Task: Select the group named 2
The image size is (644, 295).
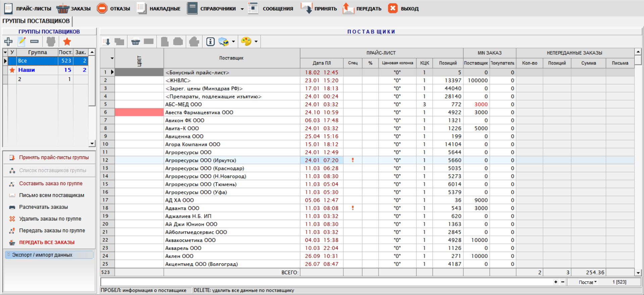Action: [48, 79]
